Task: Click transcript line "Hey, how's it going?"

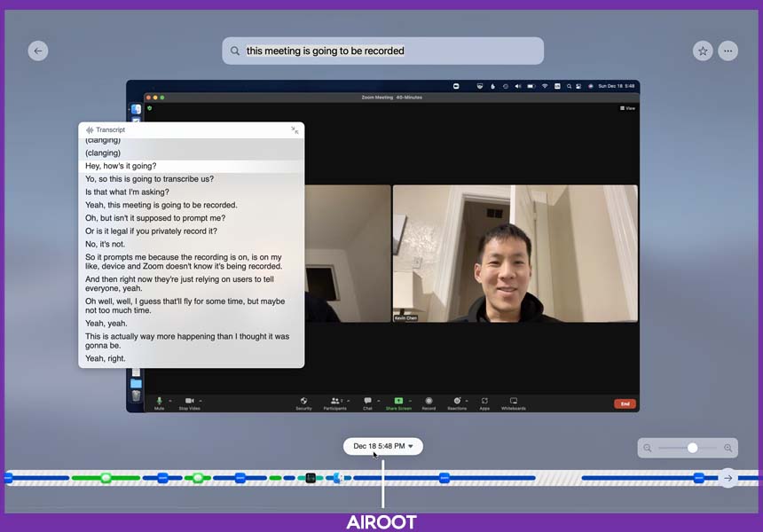Action: pos(121,166)
